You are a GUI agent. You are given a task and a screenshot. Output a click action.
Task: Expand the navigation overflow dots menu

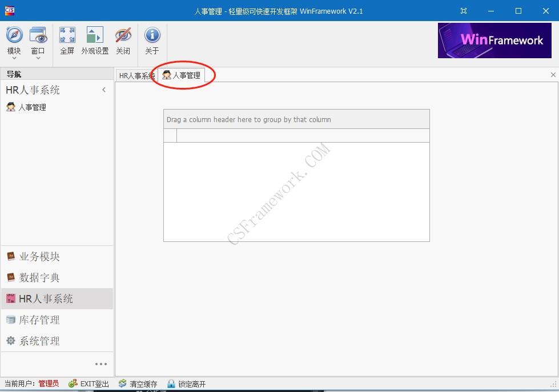click(x=101, y=364)
